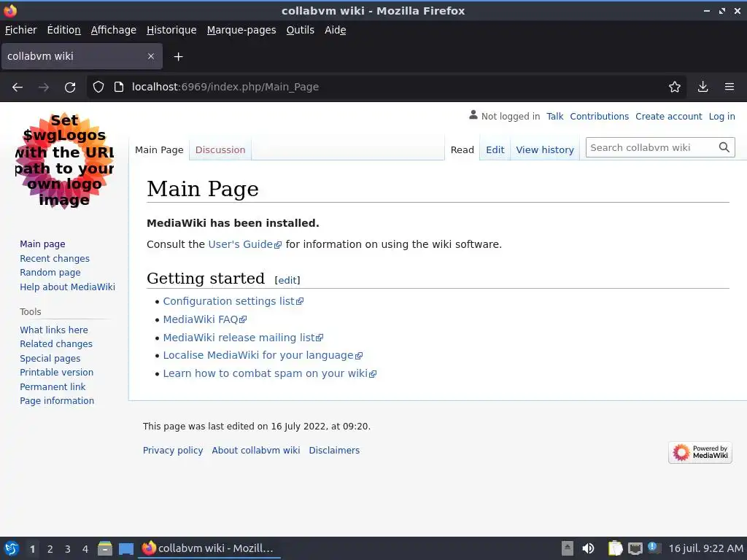Open the Contributions link
This screenshot has width=747, height=560.
tap(600, 116)
